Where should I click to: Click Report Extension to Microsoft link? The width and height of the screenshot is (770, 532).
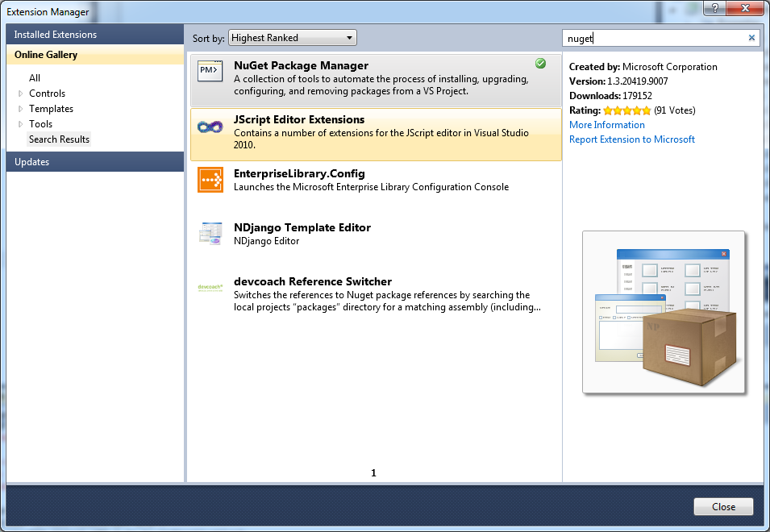632,139
